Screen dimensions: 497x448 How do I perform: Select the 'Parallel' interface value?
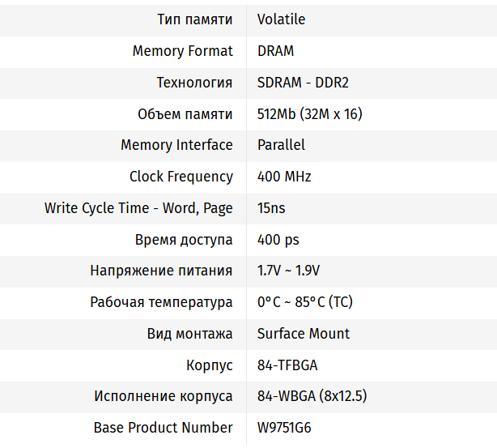tap(281, 145)
